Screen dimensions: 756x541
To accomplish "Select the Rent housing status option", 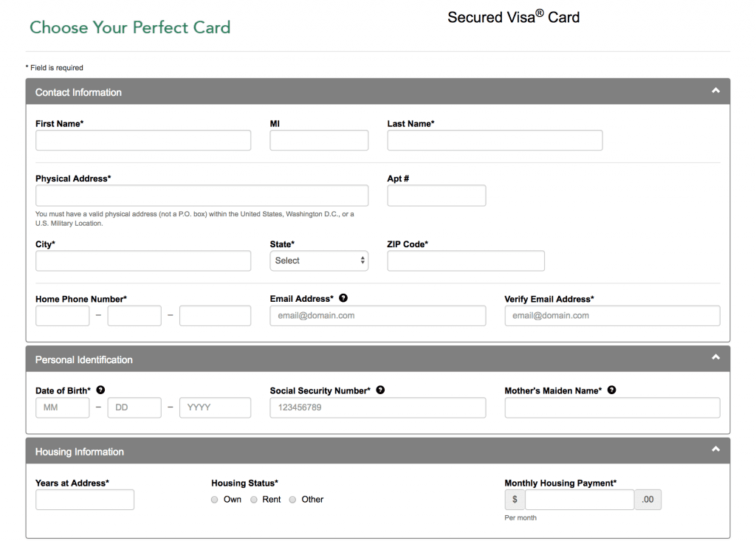I will point(254,500).
